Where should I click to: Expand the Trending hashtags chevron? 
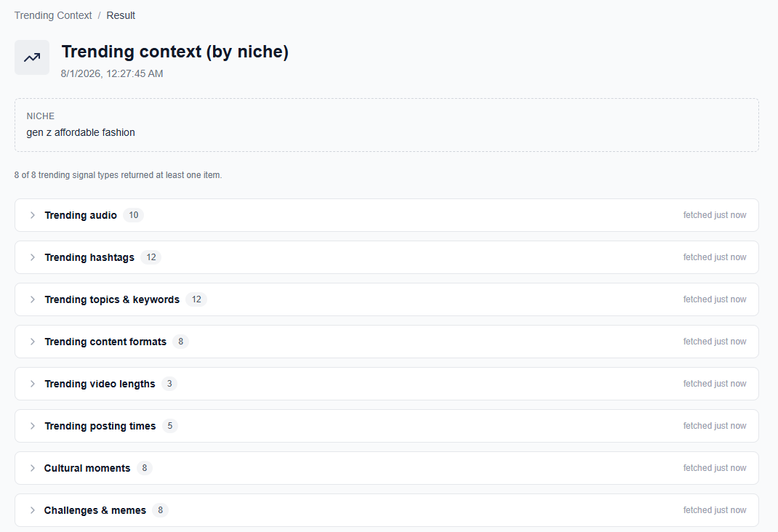[x=32, y=257]
